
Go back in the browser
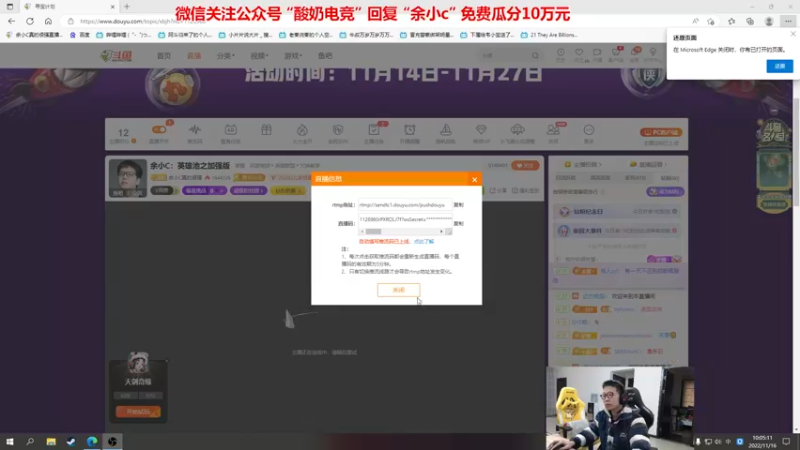[11, 21]
